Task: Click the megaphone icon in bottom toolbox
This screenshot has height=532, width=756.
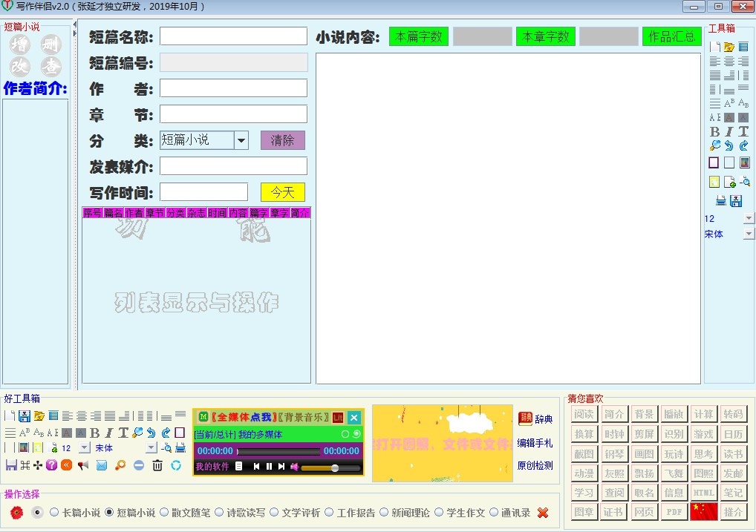Action: [x=83, y=465]
